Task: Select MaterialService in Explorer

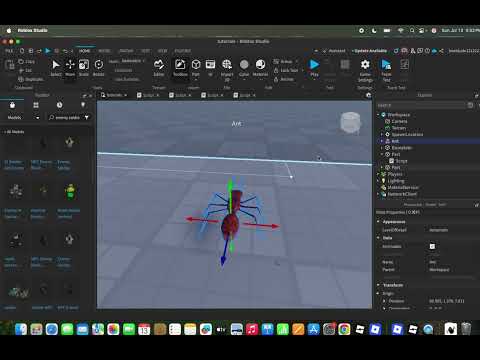Action: pyautogui.click(x=403, y=187)
